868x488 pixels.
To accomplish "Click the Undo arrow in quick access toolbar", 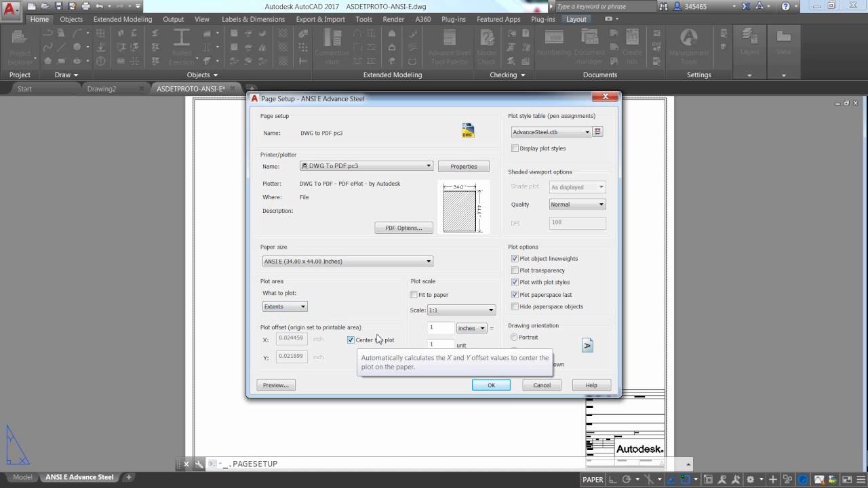I will 99,6.
